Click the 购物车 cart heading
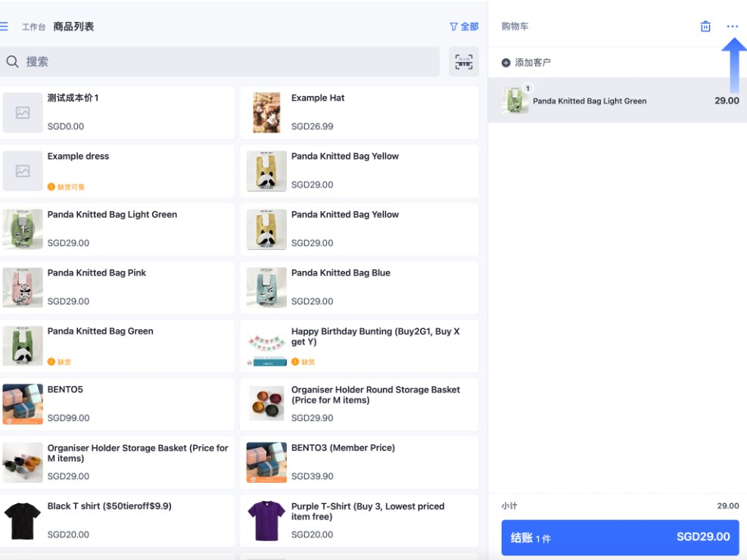Screen dimensions: 747x560 [x=515, y=26]
